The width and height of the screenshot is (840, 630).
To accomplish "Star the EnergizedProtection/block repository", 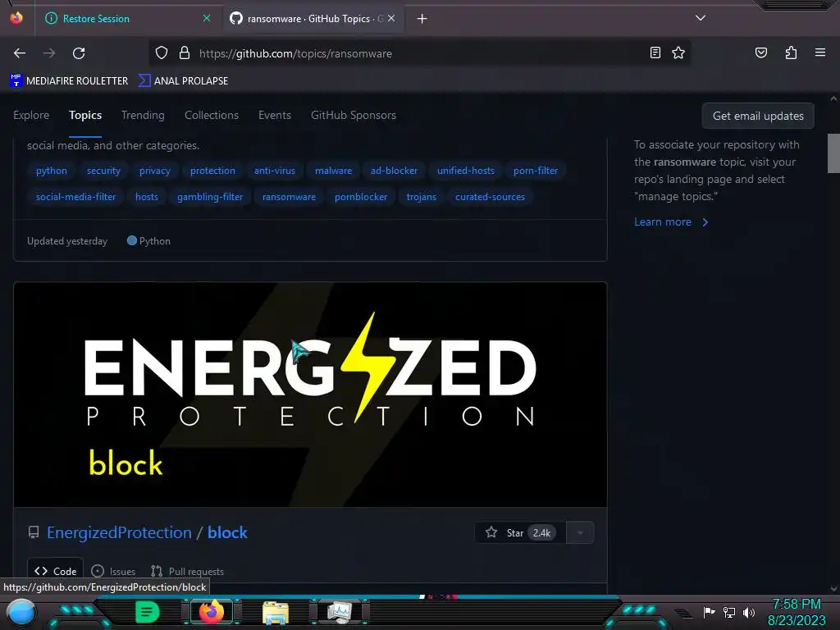I will 520,532.
